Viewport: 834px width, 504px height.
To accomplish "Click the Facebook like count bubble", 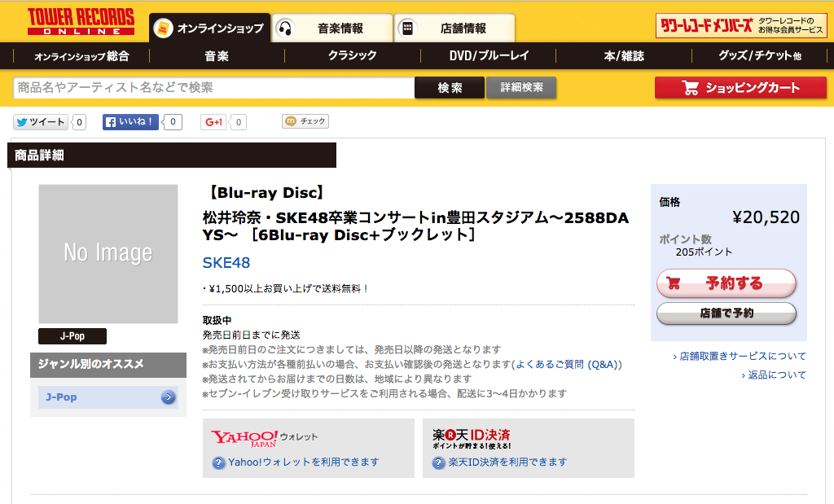I will pyautogui.click(x=173, y=122).
